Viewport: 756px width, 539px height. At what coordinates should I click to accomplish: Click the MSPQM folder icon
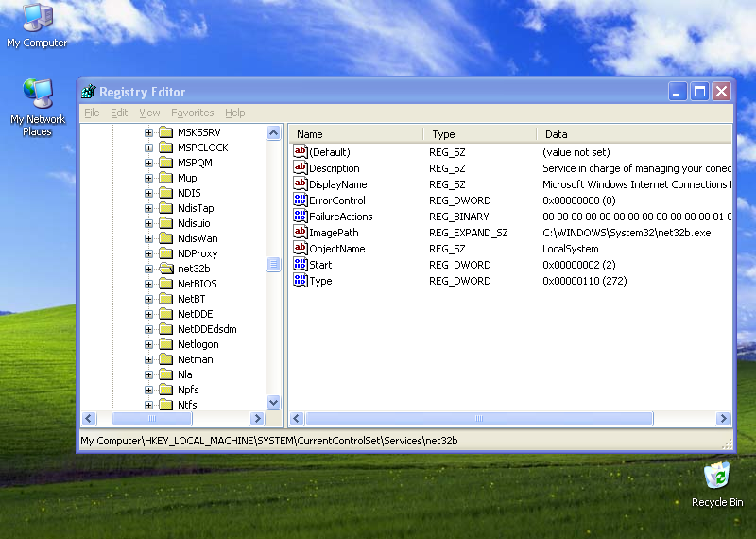tap(166, 163)
